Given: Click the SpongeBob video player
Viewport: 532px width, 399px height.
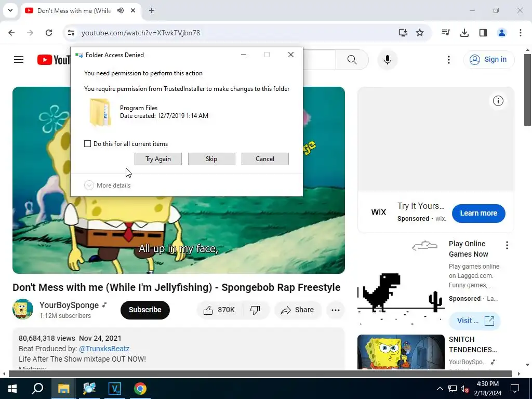Looking at the screenshot, I should tap(179, 234).
